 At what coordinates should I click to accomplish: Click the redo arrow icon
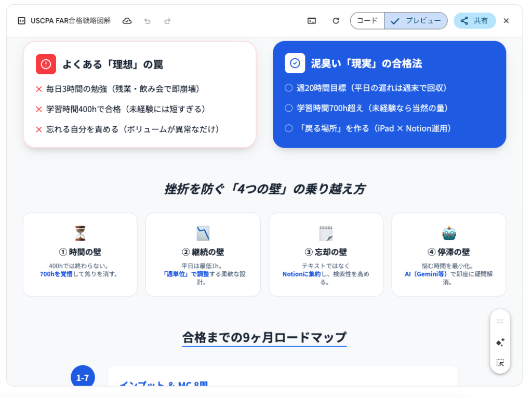167,21
